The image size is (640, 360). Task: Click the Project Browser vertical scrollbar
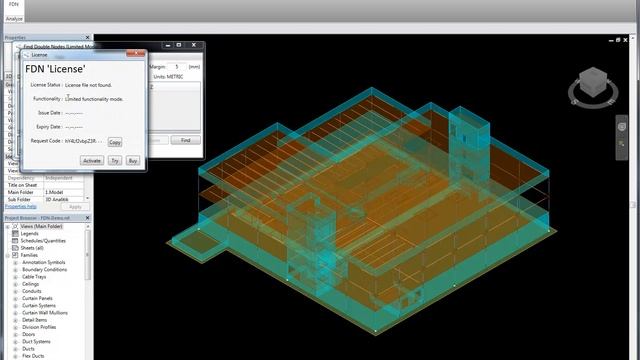click(x=87, y=255)
